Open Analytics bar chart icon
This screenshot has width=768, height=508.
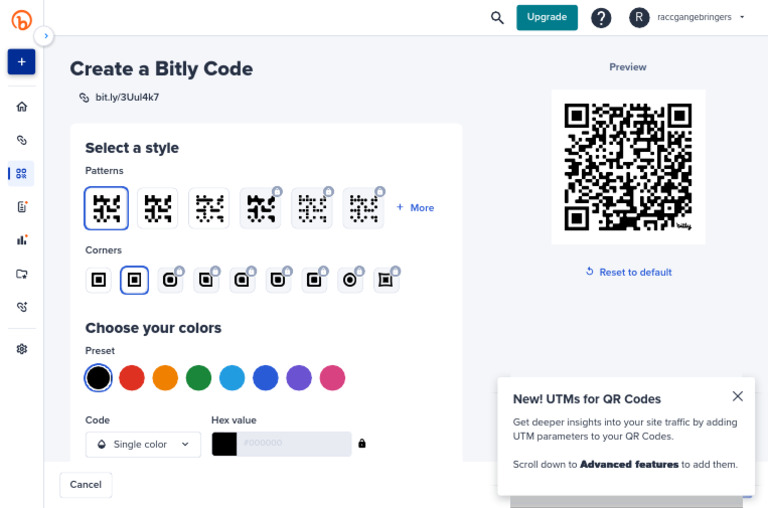pyautogui.click(x=22, y=240)
